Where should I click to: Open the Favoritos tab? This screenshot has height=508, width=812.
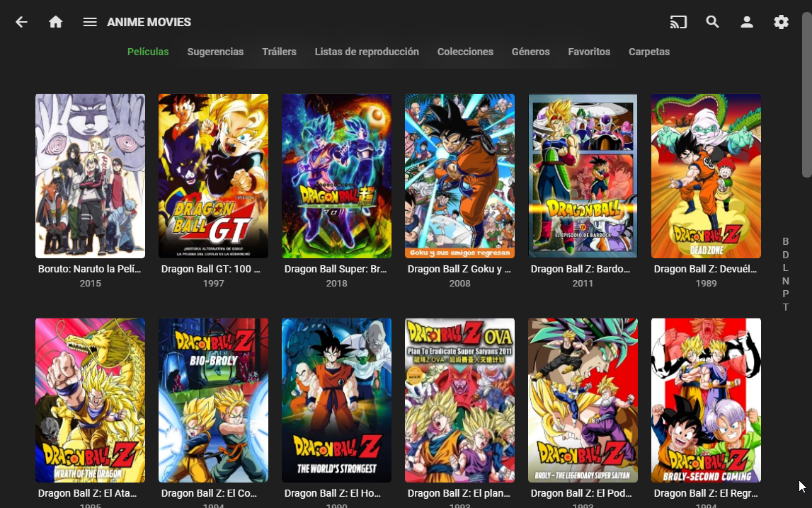(x=589, y=52)
